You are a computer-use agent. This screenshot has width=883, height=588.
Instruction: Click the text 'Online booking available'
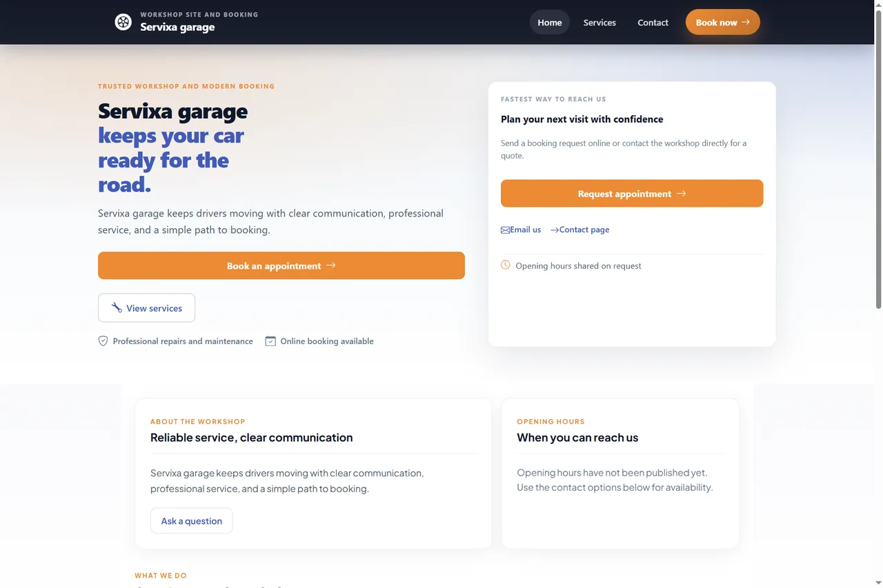click(327, 341)
